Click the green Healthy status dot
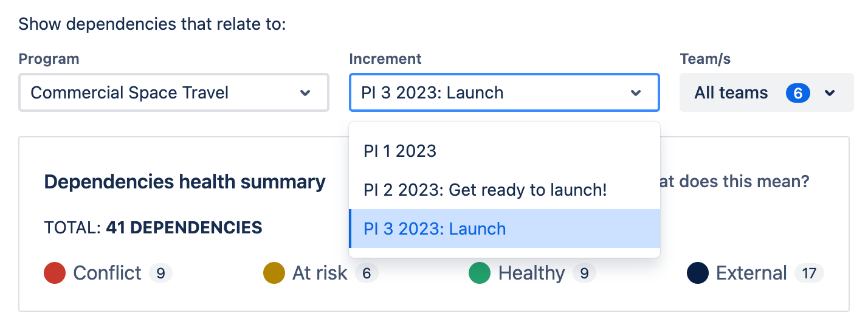The height and width of the screenshot is (327, 868). click(x=480, y=273)
